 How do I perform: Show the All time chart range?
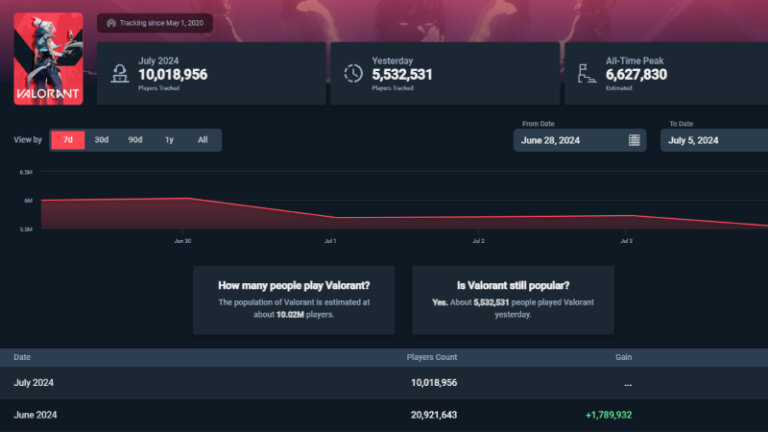coord(202,140)
